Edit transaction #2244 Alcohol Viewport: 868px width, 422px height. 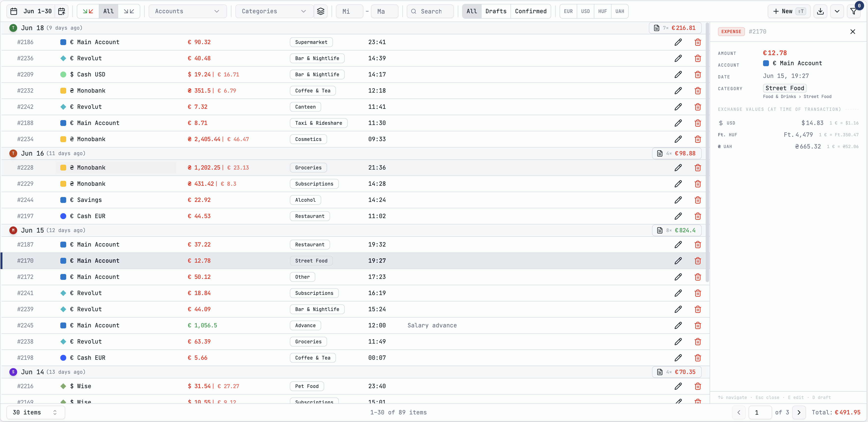pos(678,200)
